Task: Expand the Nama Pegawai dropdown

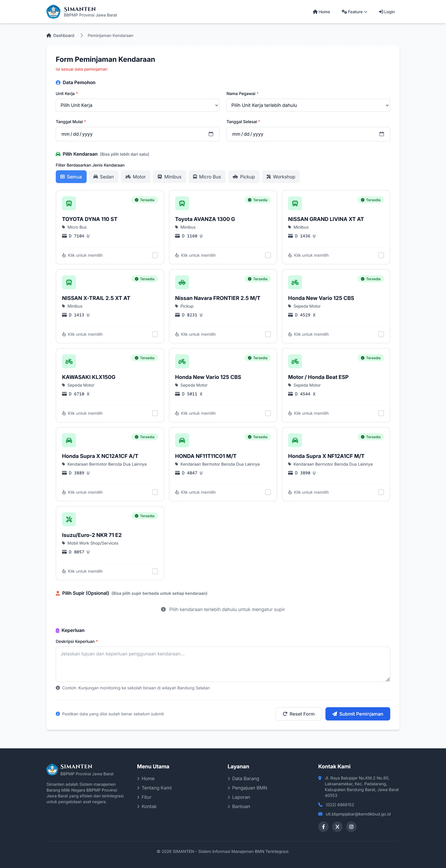Action: point(308,105)
